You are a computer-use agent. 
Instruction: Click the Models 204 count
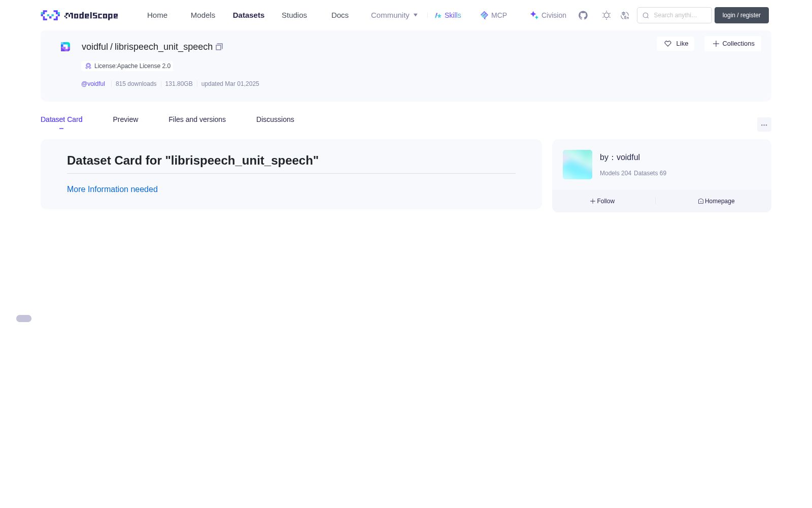point(616,173)
